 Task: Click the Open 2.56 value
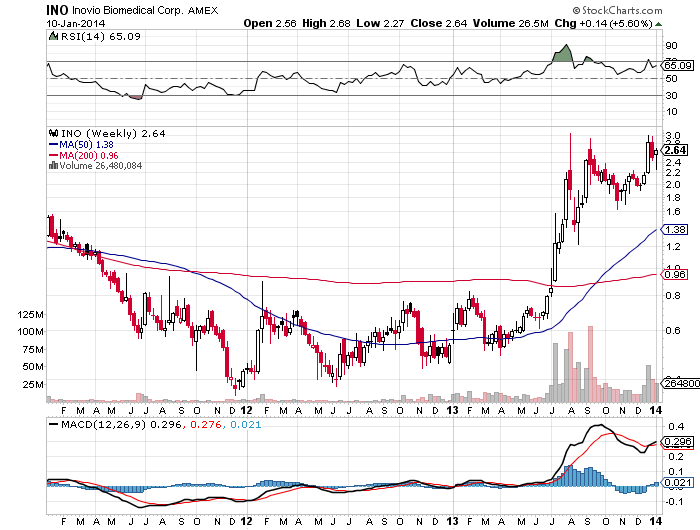270,23
